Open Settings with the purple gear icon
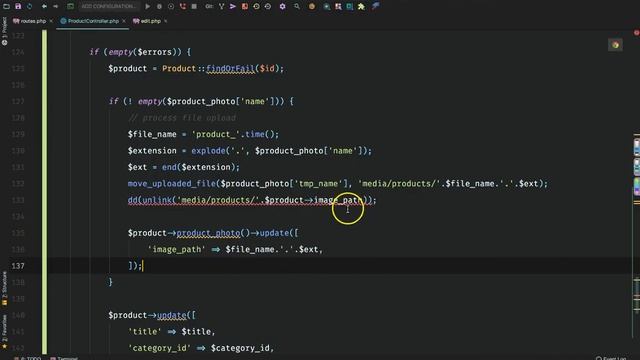The height and width of the screenshot is (360, 640). point(282,6)
